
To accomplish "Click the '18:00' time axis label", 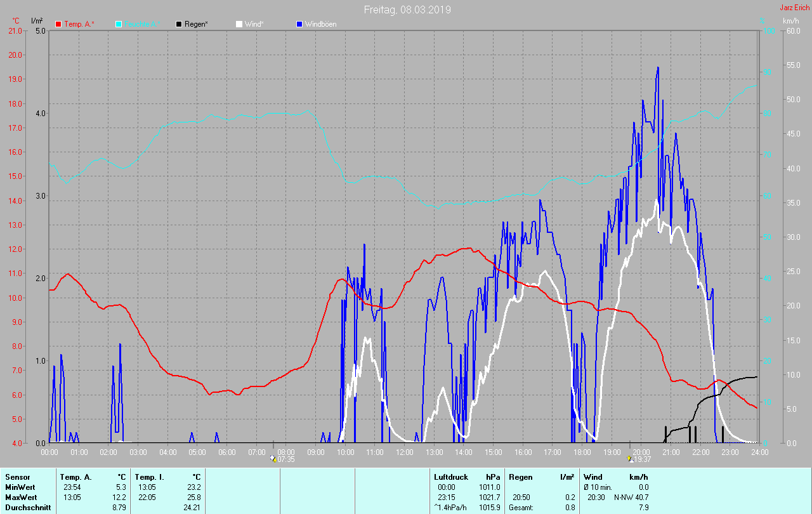I will (582, 452).
